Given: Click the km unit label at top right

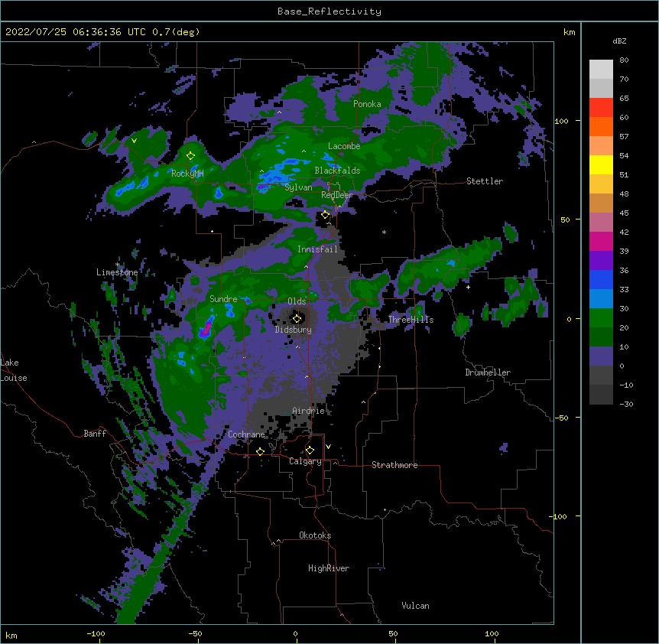Looking at the screenshot, I should point(569,32).
